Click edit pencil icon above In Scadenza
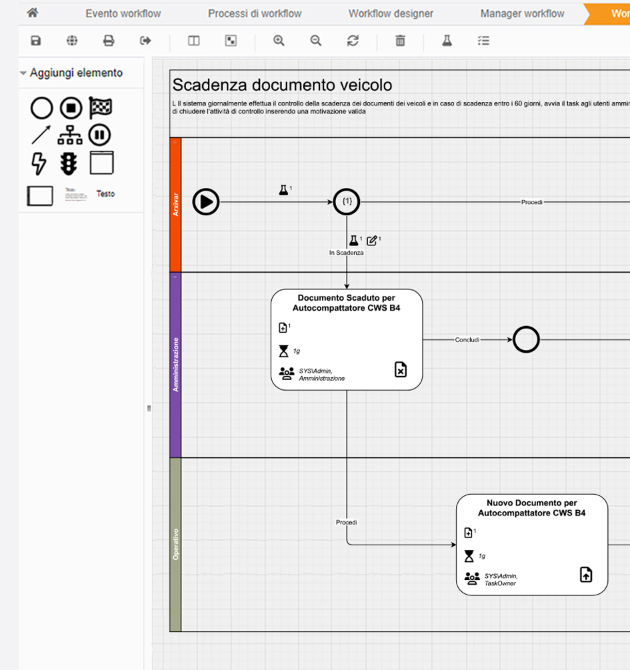Viewport: 630px width, 670px height. [x=372, y=241]
